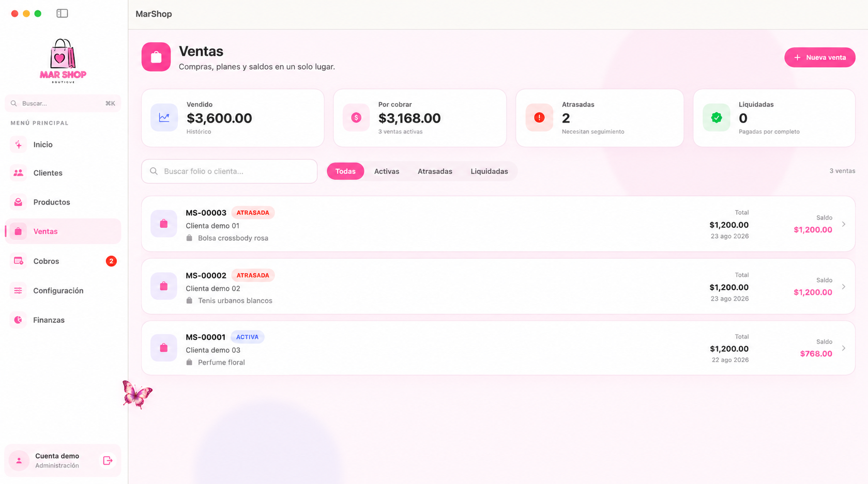Click the bag icon of sale MS-00003
868x484 pixels.
(x=164, y=224)
